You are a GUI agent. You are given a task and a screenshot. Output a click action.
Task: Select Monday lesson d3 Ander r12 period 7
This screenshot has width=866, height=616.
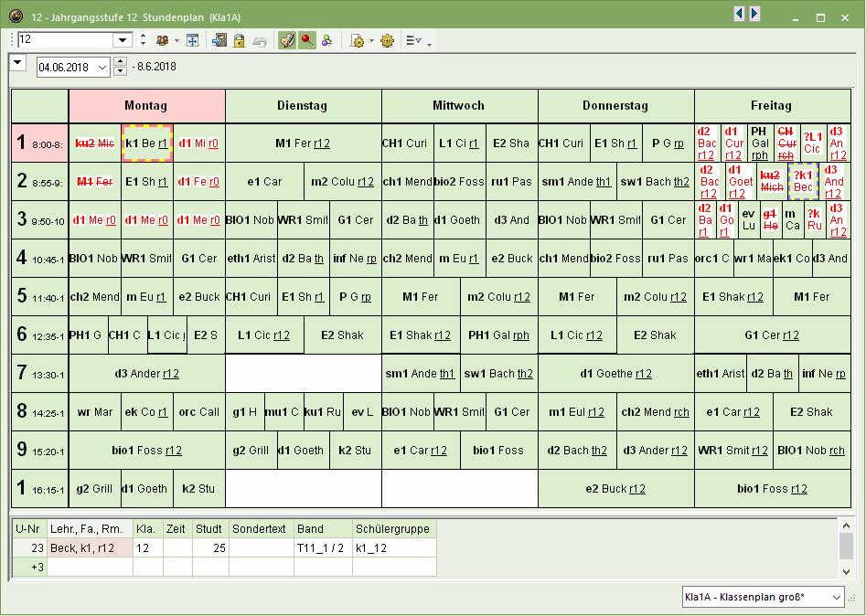tap(146, 374)
